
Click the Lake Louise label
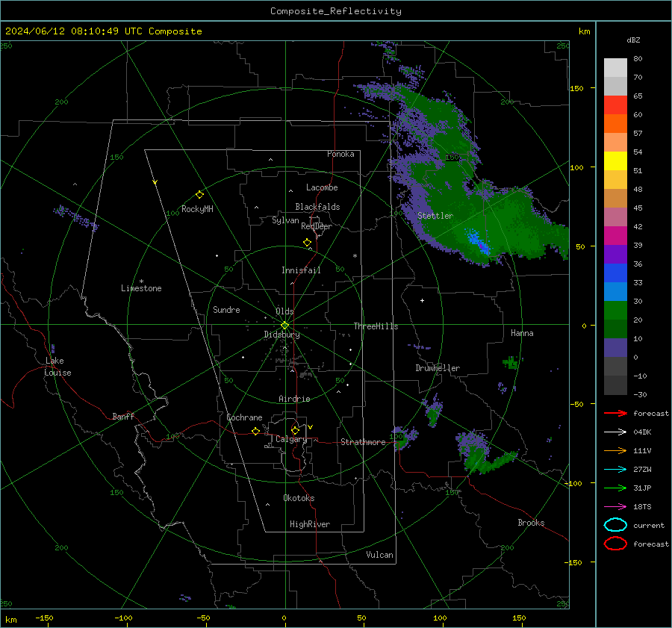pyautogui.click(x=57, y=367)
